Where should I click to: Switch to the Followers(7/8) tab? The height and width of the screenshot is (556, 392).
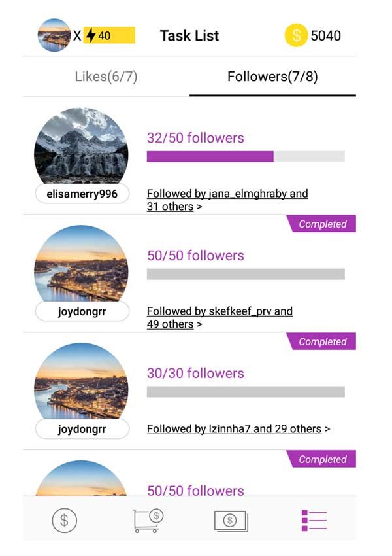272,77
